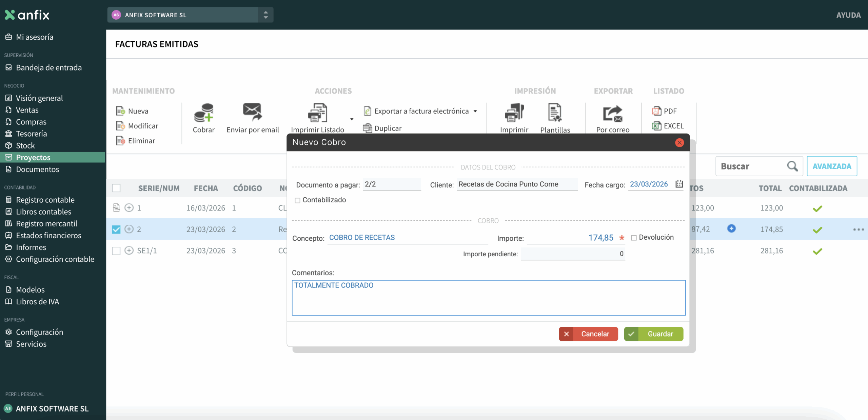Click the Duplicar invoice icon

point(367,128)
